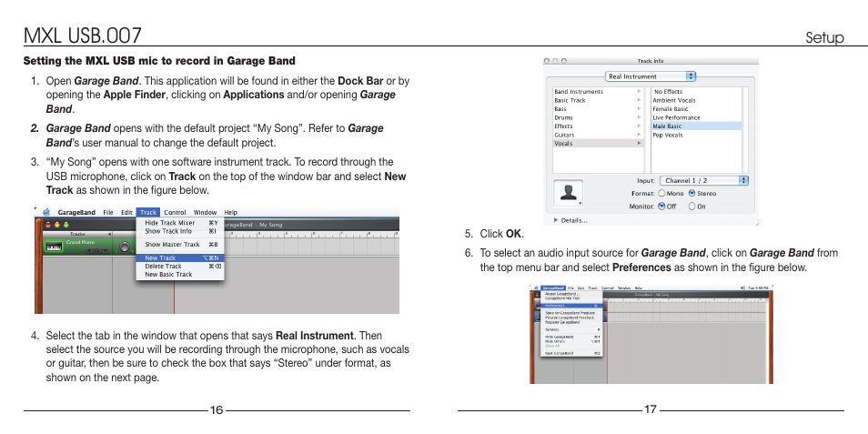868x434 pixels.
Task: Pick Male Basic from the vocals presets
Action: pos(667,126)
